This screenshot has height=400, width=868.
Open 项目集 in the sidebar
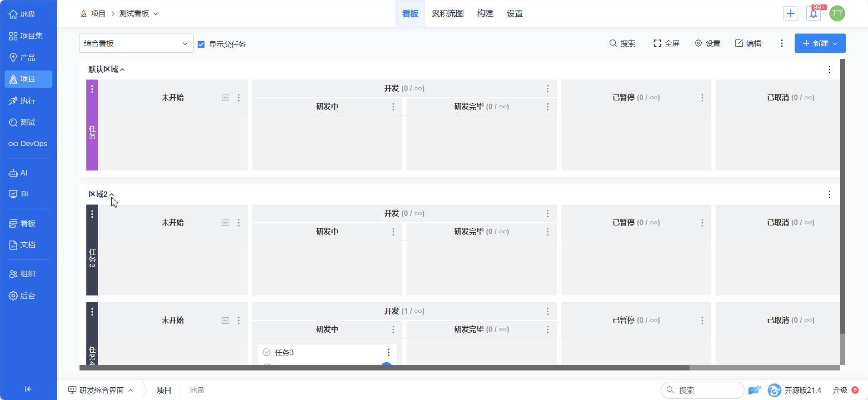click(x=28, y=36)
